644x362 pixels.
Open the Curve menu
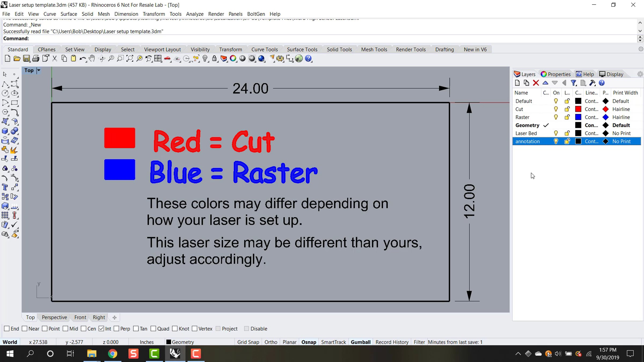click(50, 14)
